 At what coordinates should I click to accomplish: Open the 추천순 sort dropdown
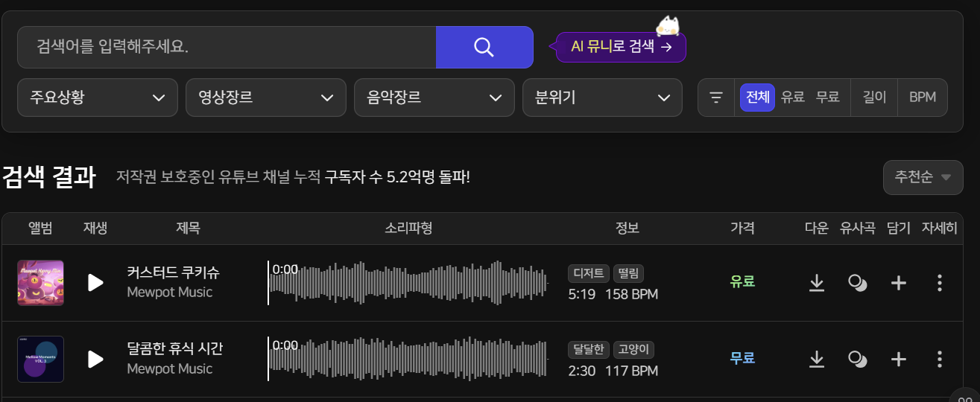coord(923,177)
